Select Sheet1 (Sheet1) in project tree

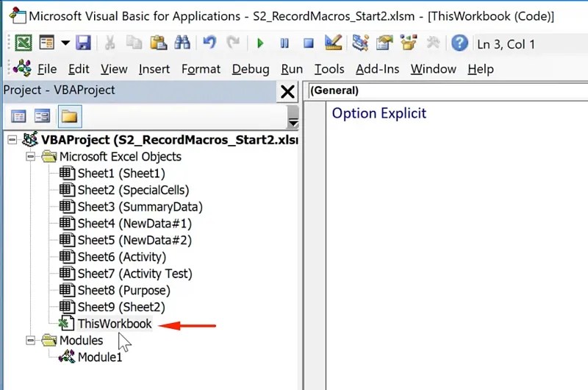tap(121, 174)
